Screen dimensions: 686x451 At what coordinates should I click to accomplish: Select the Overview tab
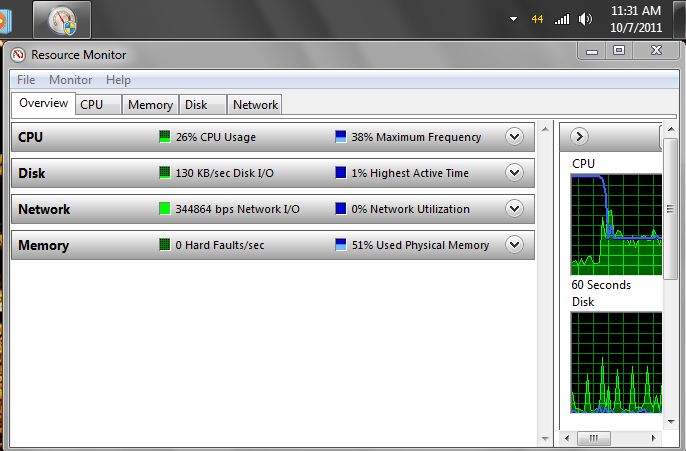tap(43, 103)
